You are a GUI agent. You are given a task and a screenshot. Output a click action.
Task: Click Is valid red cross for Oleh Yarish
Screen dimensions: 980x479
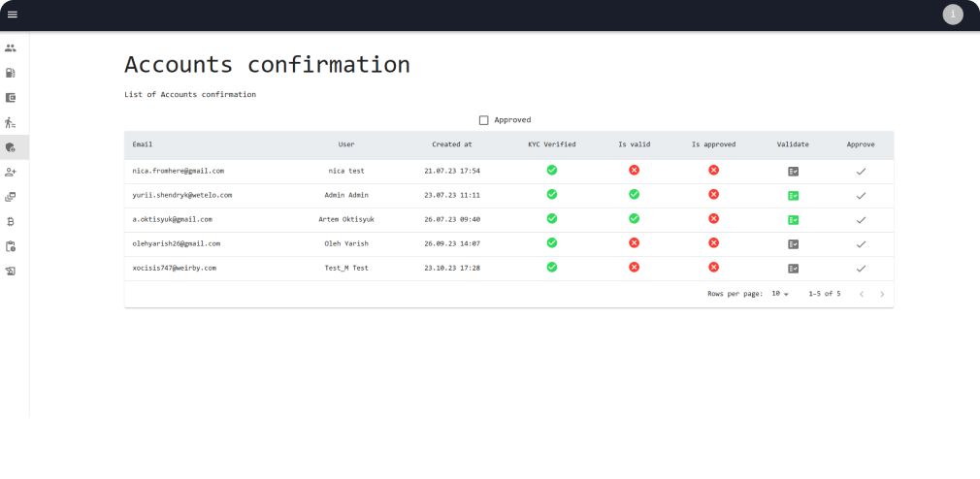pos(634,243)
